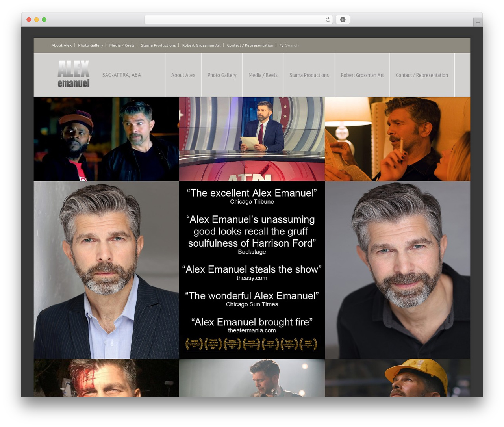Select Robert Grossman Art in main navigation
This screenshot has height=427, width=504.
coord(362,75)
